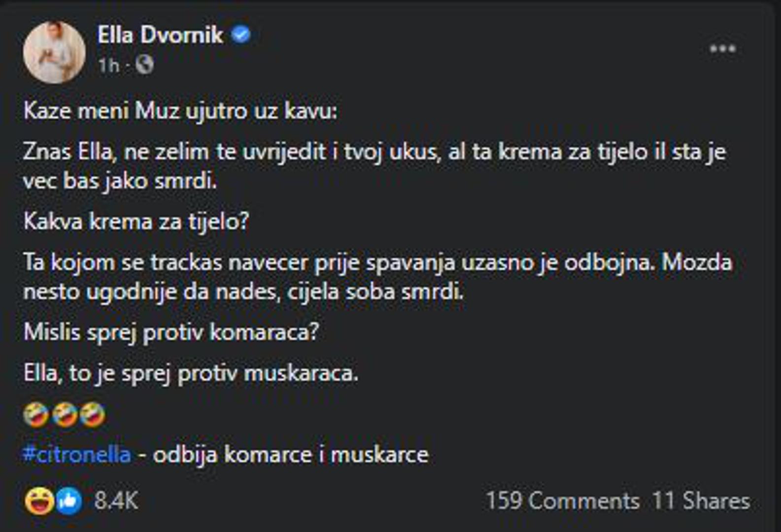Click the last laughing emoji in post
Image resolution: width=781 pixels, height=532 pixels.
coord(93,415)
